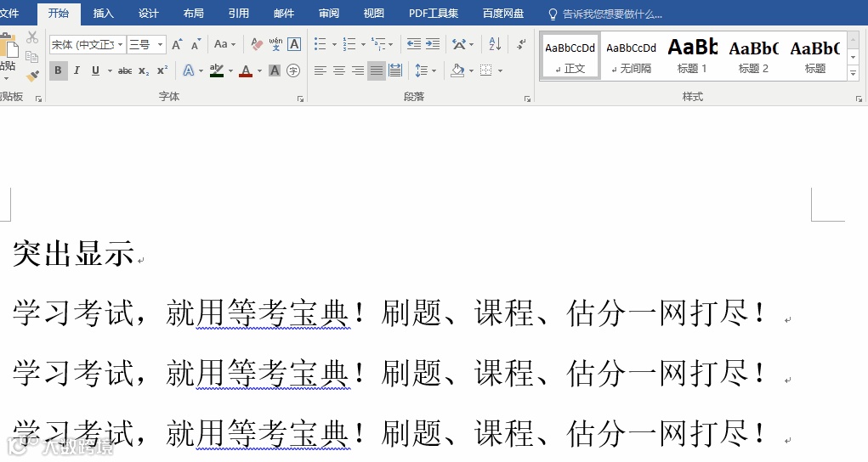868x462 pixels.
Task: Toggle character shading gray A icon
Action: click(275, 70)
